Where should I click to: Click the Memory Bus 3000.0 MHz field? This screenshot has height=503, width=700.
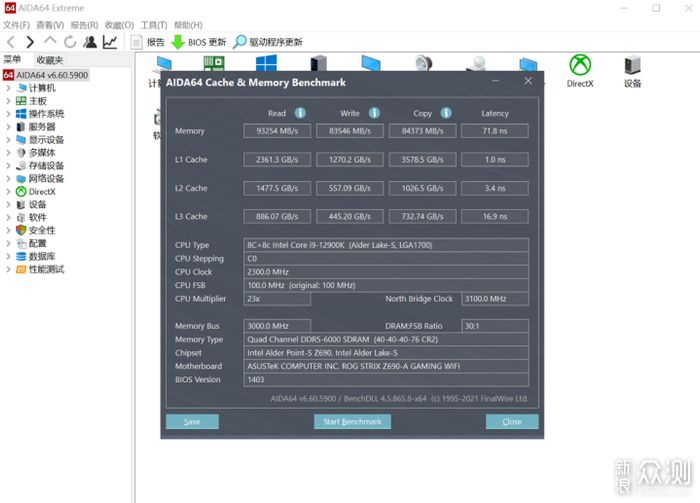tap(277, 326)
